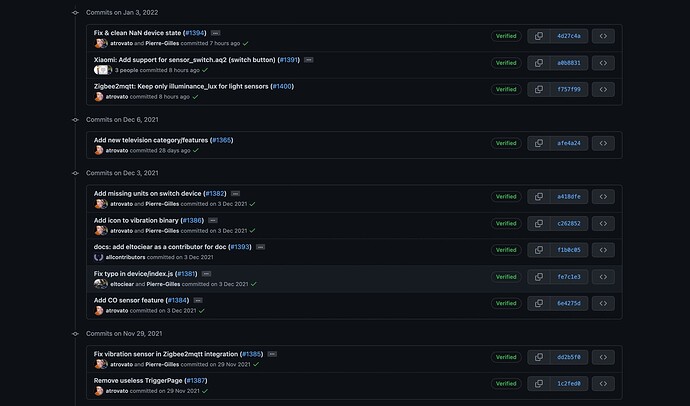
Task: Copy full SHA for commit a418dfe
Action: [x=539, y=197]
